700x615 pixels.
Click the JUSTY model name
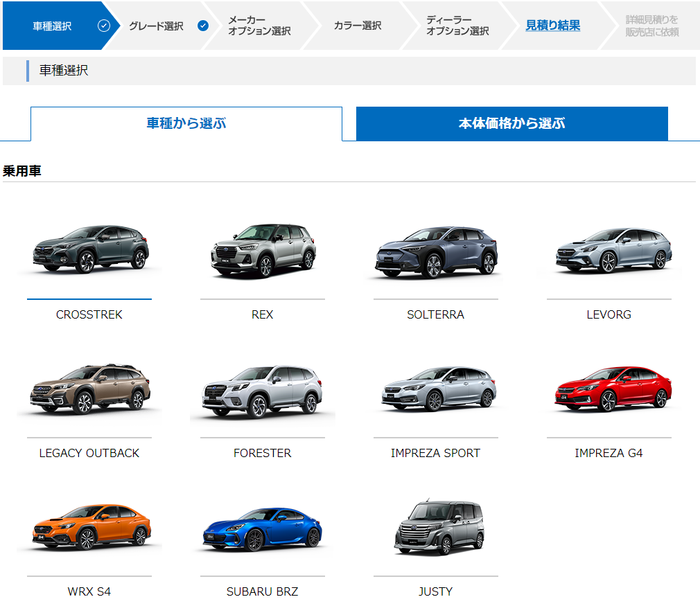[436, 592]
